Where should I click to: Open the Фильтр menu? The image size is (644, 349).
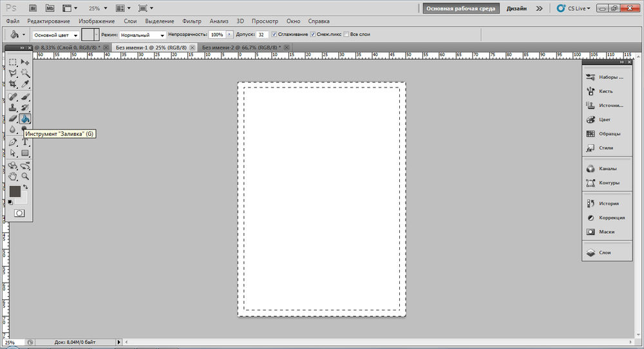click(x=192, y=21)
